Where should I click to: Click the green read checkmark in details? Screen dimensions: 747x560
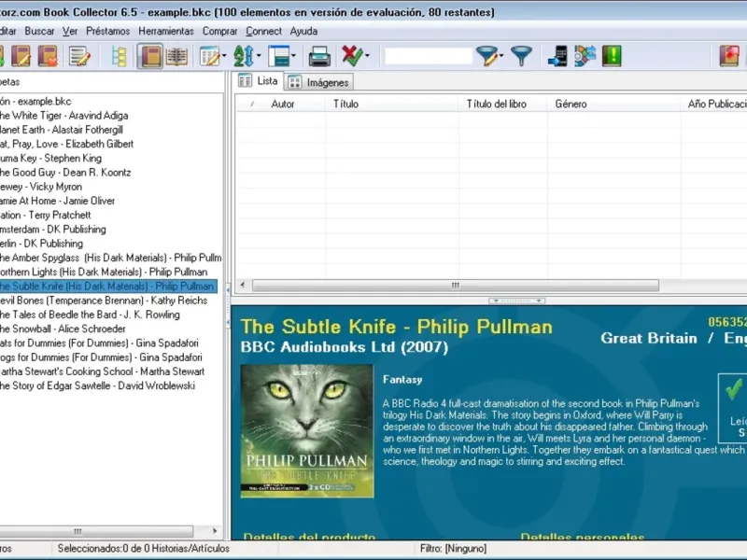[734, 389]
